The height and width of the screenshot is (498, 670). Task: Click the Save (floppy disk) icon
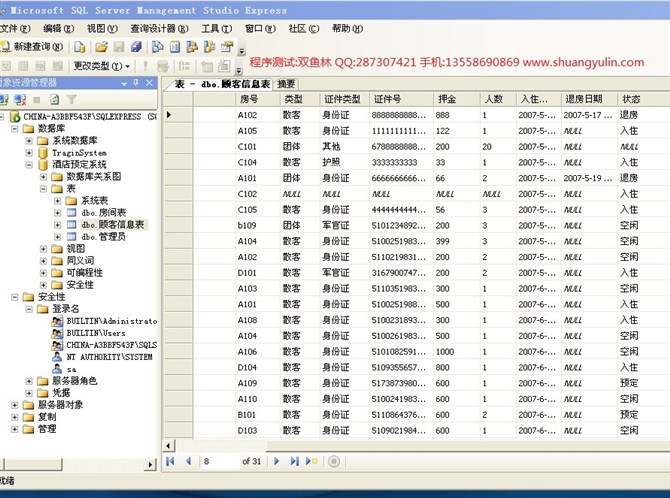click(119, 47)
